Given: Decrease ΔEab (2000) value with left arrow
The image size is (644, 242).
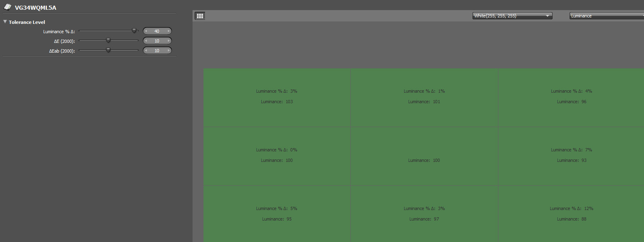Looking at the screenshot, I should [x=146, y=51].
